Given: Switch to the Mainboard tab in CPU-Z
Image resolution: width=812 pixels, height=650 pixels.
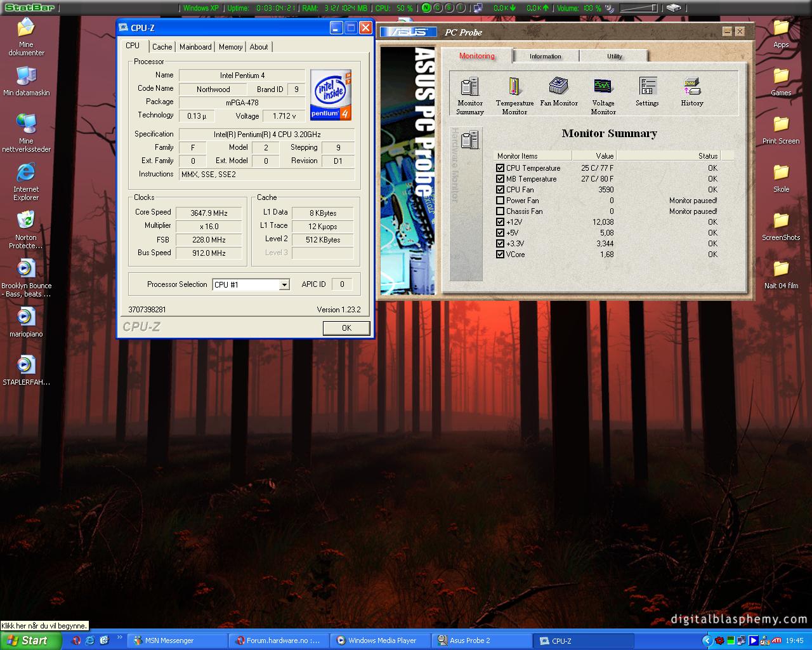Looking at the screenshot, I should [x=195, y=47].
